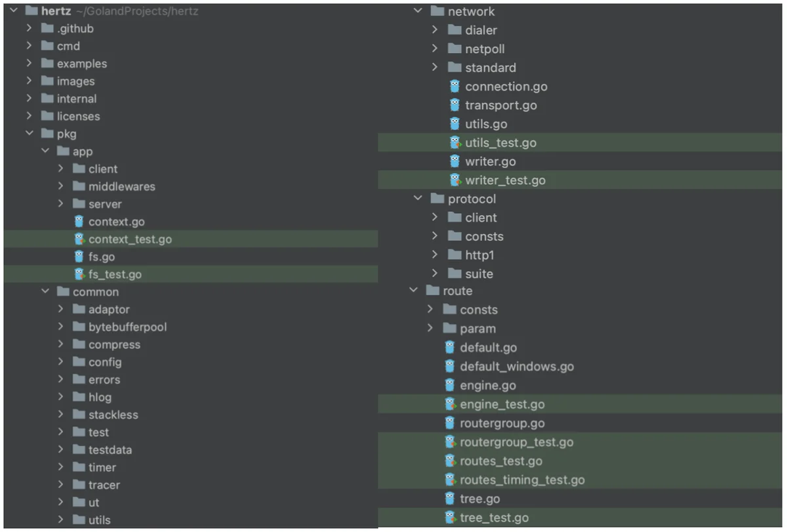Click the Go file icon beside context.go
The height and width of the screenshot is (532, 787).
tap(79, 222)
